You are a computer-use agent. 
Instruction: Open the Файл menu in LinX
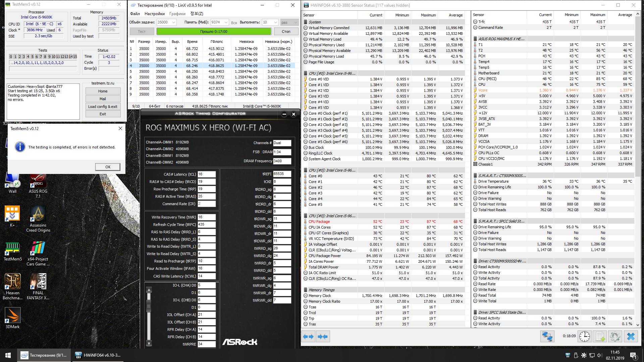(x=135, y=14)
